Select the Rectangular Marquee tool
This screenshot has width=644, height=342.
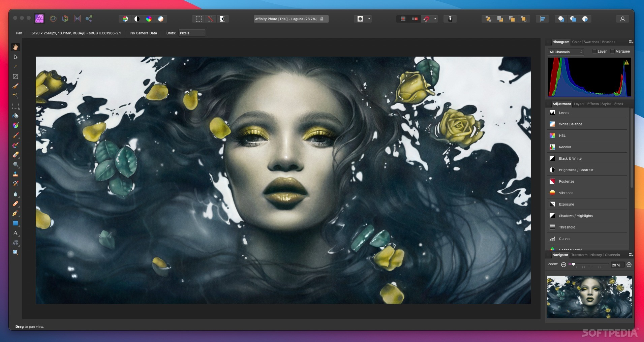pos(16,106)
